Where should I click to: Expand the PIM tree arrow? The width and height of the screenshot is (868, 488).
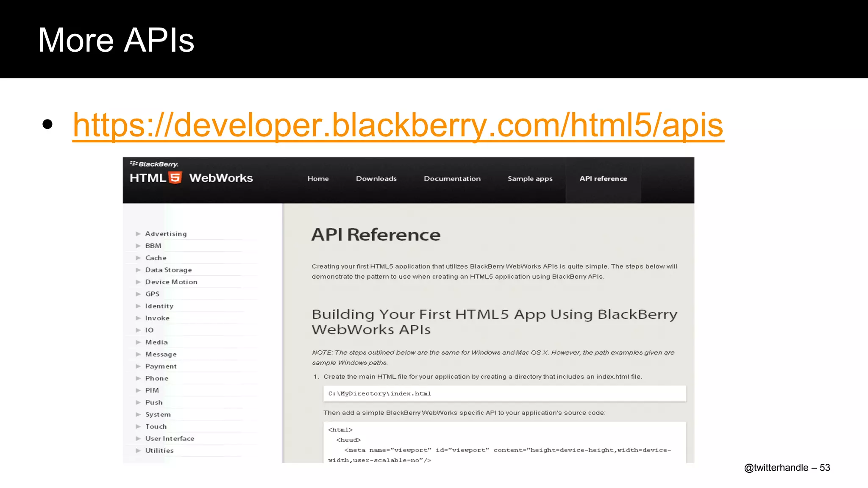click(x=138, y=391)
